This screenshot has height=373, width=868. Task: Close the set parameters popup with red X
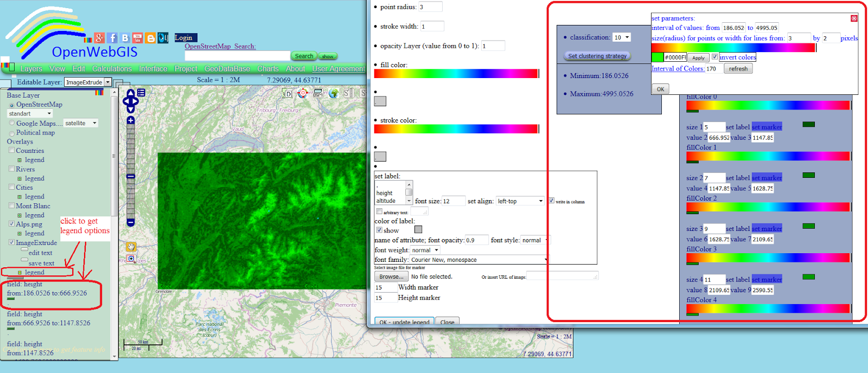pos(854,18)
